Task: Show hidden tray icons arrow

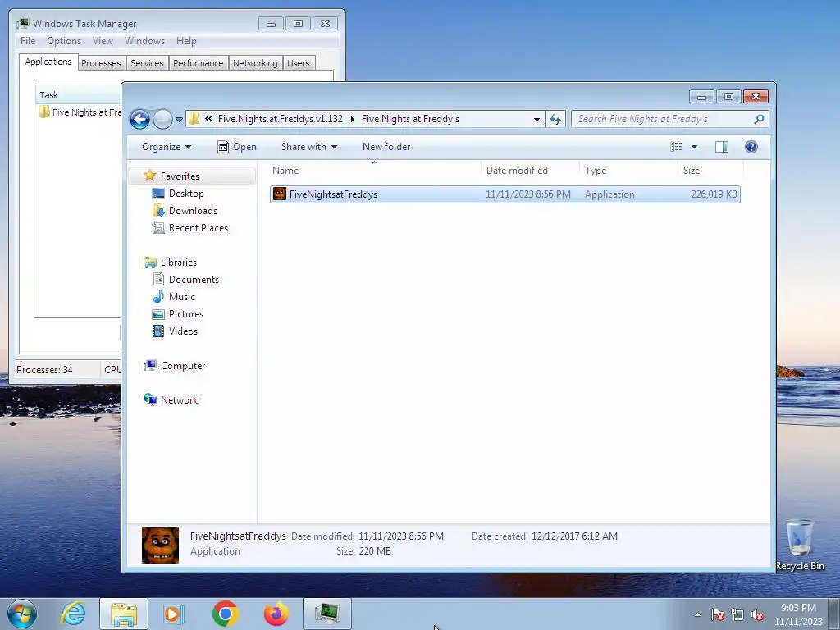Action: point(697,614)
